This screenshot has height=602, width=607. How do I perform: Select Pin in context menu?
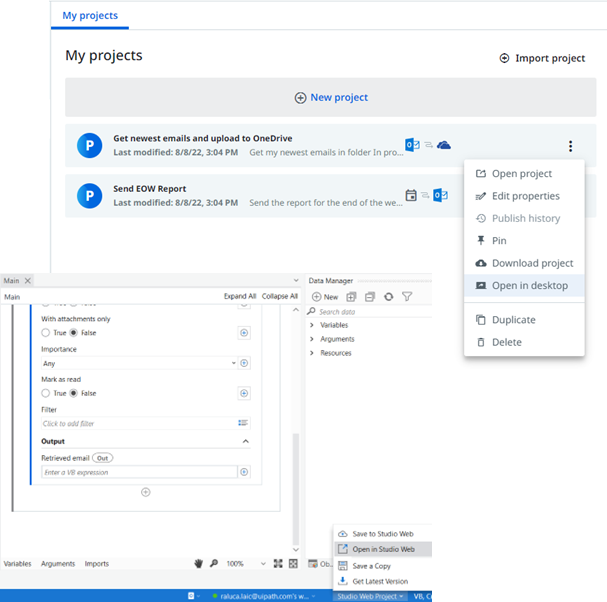524,241
